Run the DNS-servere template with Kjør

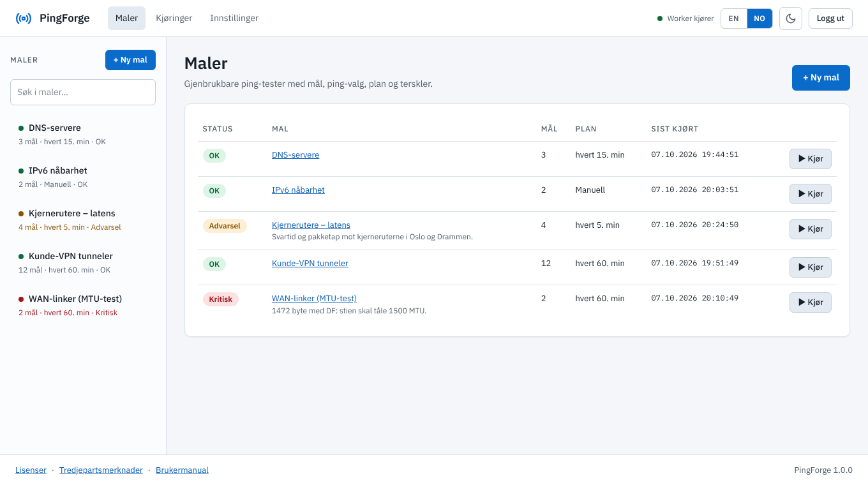pos(811,159)
